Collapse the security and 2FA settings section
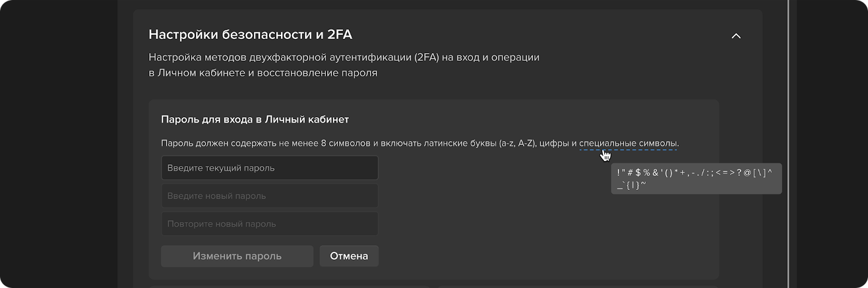The image size is (868, 288). [x=736, y=36]
